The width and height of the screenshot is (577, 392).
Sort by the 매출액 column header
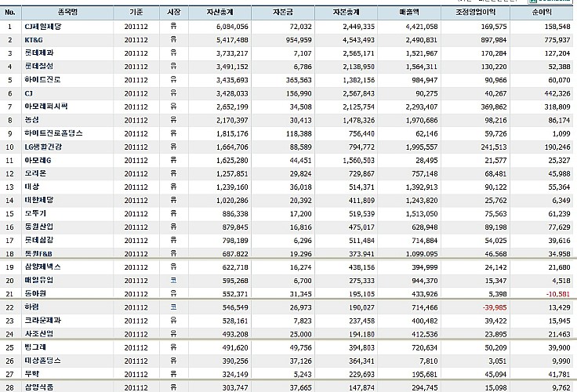click(409, 12)
